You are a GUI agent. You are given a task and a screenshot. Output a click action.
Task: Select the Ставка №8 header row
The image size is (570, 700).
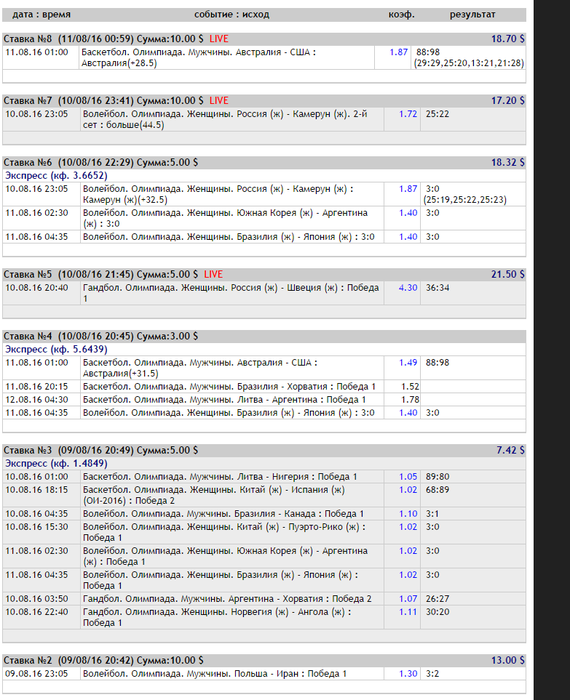(x=264, y=39)
